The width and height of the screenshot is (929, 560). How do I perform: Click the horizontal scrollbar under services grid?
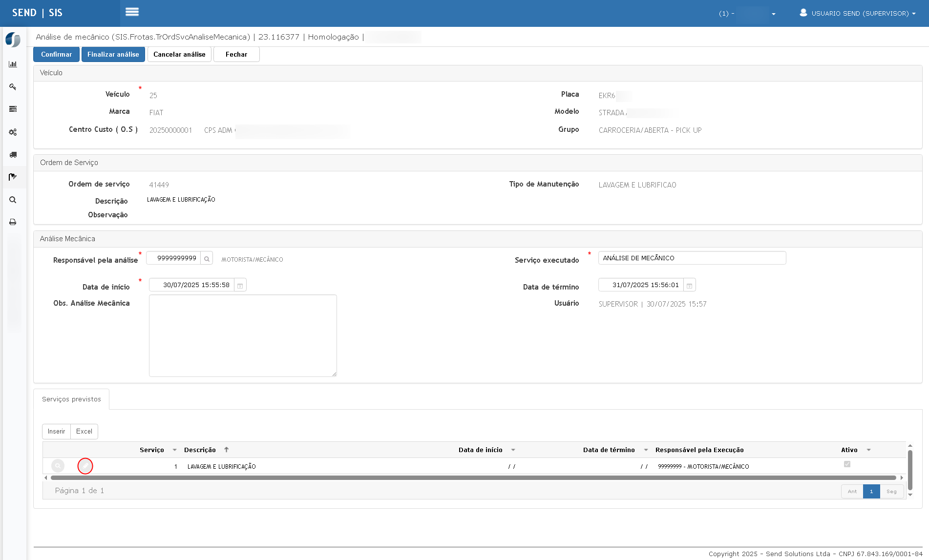pos(473,478)
